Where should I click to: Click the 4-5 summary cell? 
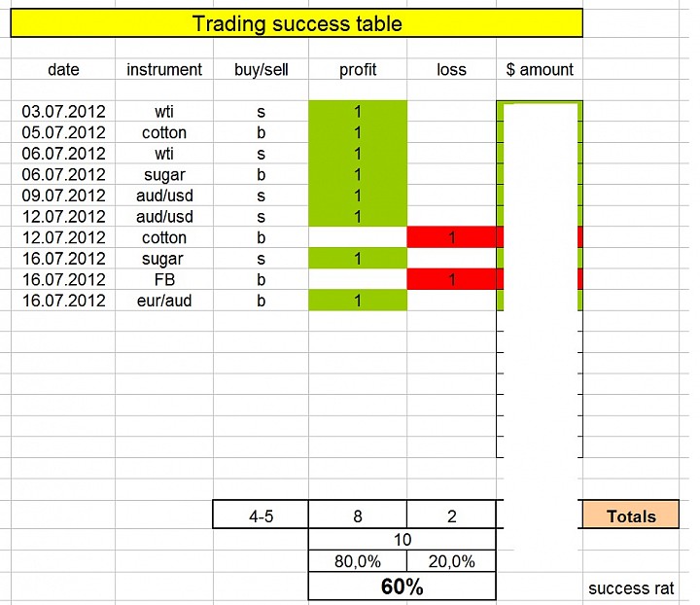[261, 515]
